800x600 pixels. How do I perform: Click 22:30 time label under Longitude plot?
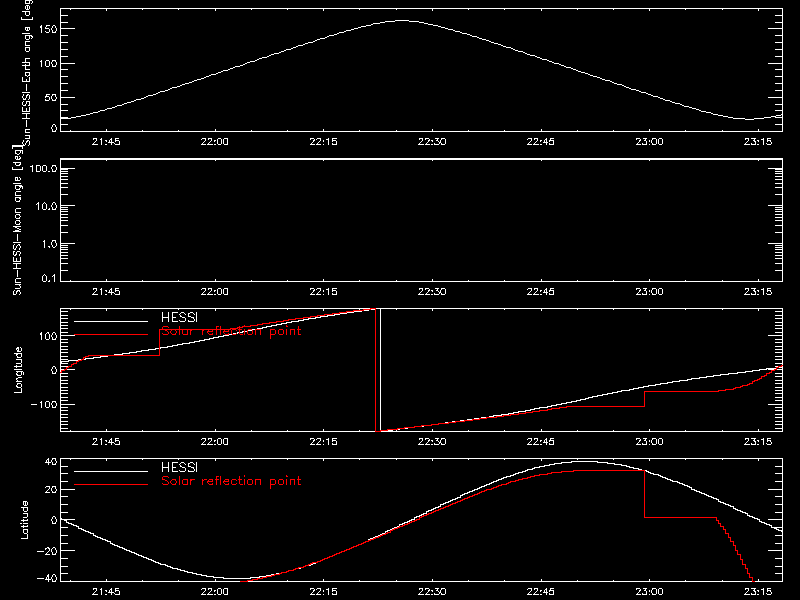pos(432,442)
